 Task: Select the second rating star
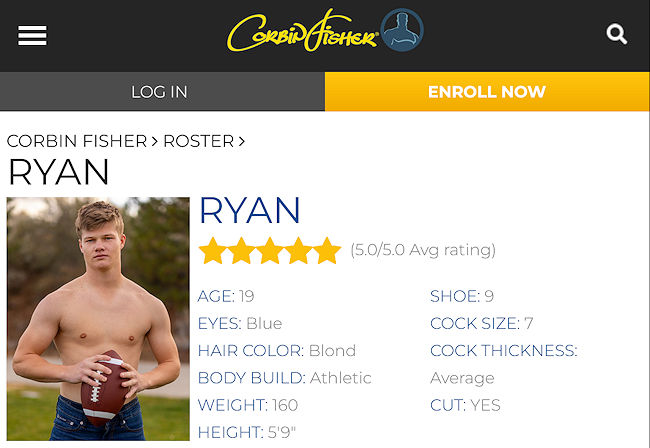241,250
